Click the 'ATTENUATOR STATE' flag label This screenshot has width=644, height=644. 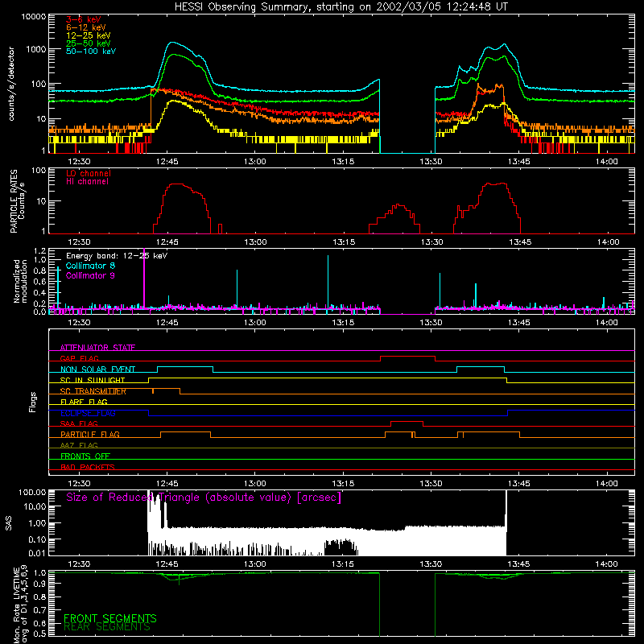(x=97, y=348)
